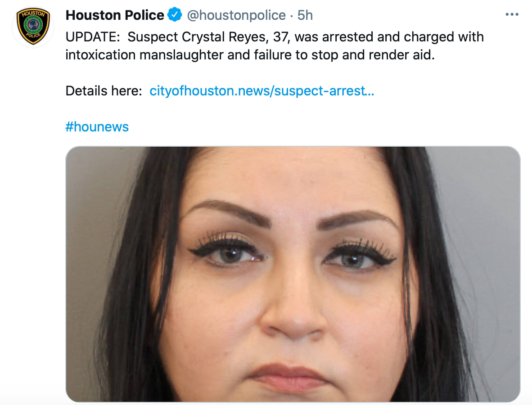Click the tweet text starting with UPDATE

(275, 46)
